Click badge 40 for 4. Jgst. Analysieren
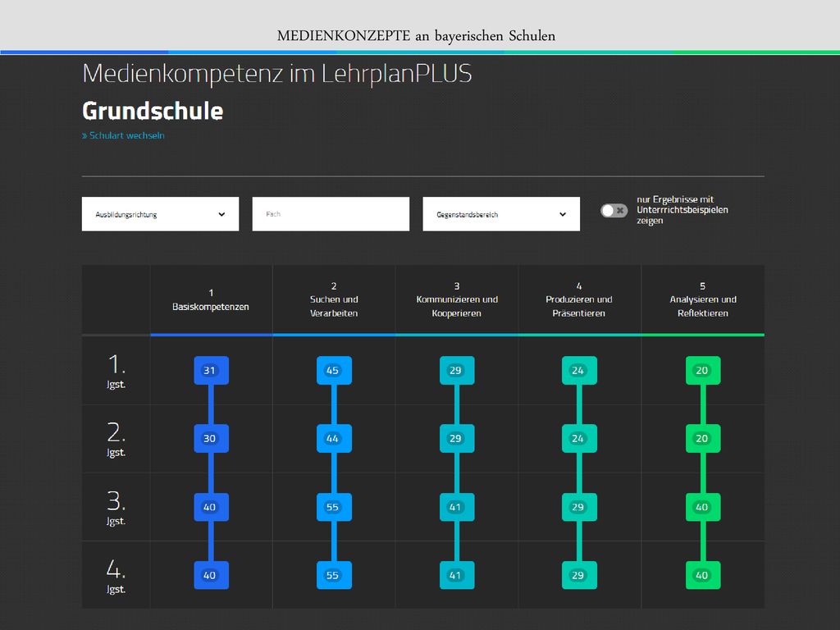This screenshot has width=840, height=630. click(x=703, y=575)
